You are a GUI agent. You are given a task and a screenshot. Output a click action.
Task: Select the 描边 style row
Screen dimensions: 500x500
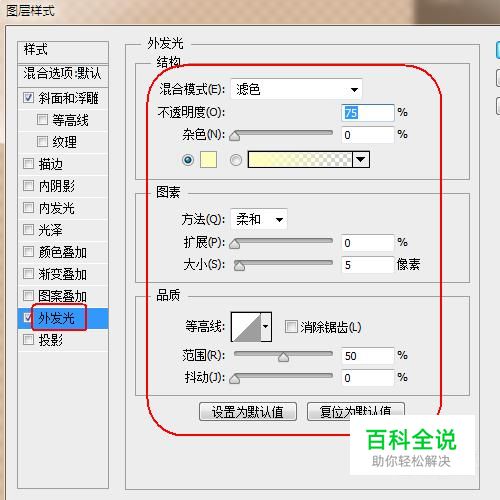[x=63, y=164]
